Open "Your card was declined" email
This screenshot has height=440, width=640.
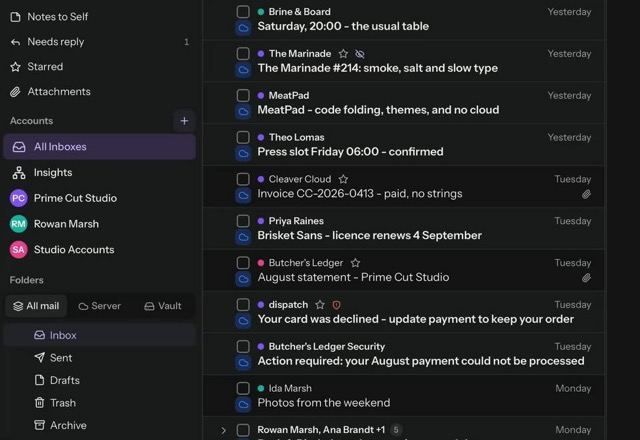point(404,312)
